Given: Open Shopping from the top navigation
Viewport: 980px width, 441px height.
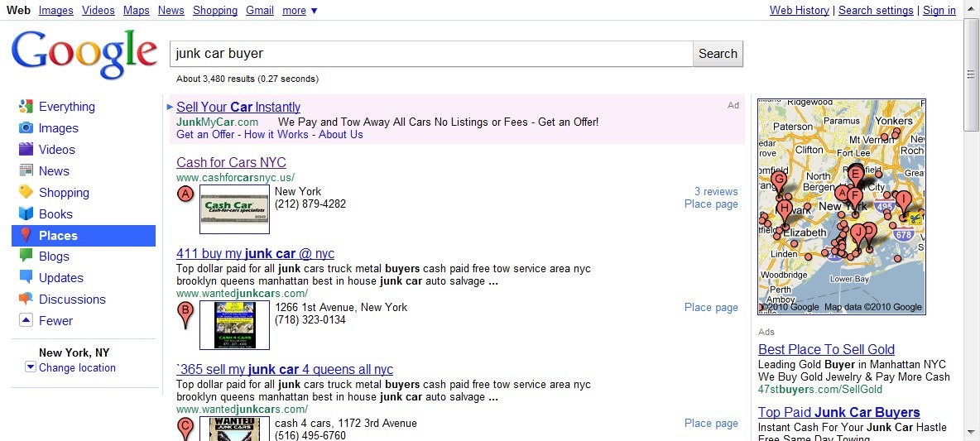Looking at the screenshot, I should 215,11.
